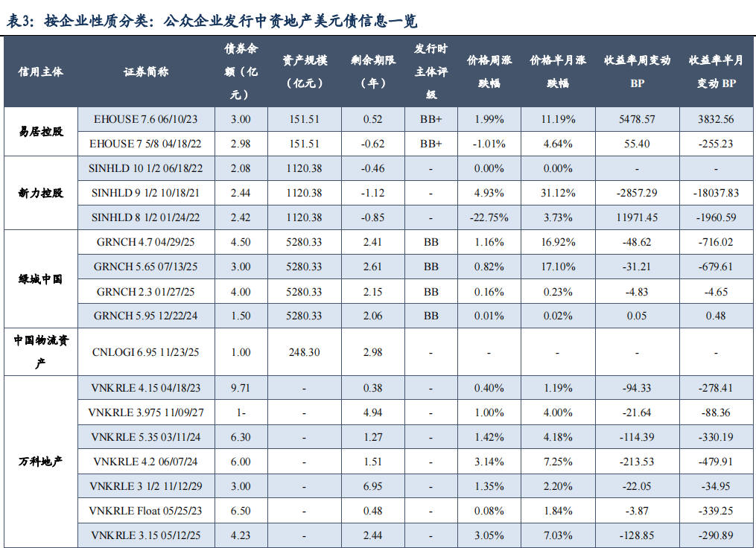Screen dimensions: 756x548
Task: Click bond VNKRLE 4.15 04/18/23
Action: tap(145, 388)
